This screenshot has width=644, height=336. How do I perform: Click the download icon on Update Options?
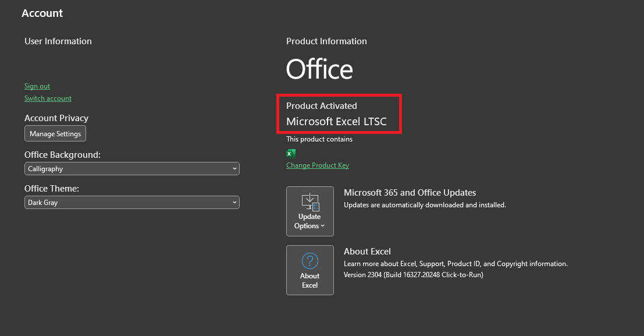pyautogui.click(x=310, y=202)
